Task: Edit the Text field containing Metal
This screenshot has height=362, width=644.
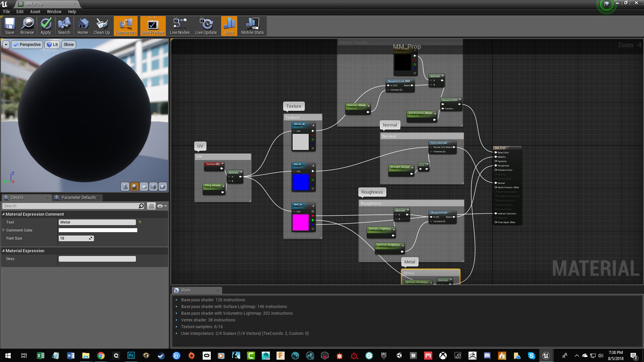Action: pyautogui.click(x=97, y=222)
